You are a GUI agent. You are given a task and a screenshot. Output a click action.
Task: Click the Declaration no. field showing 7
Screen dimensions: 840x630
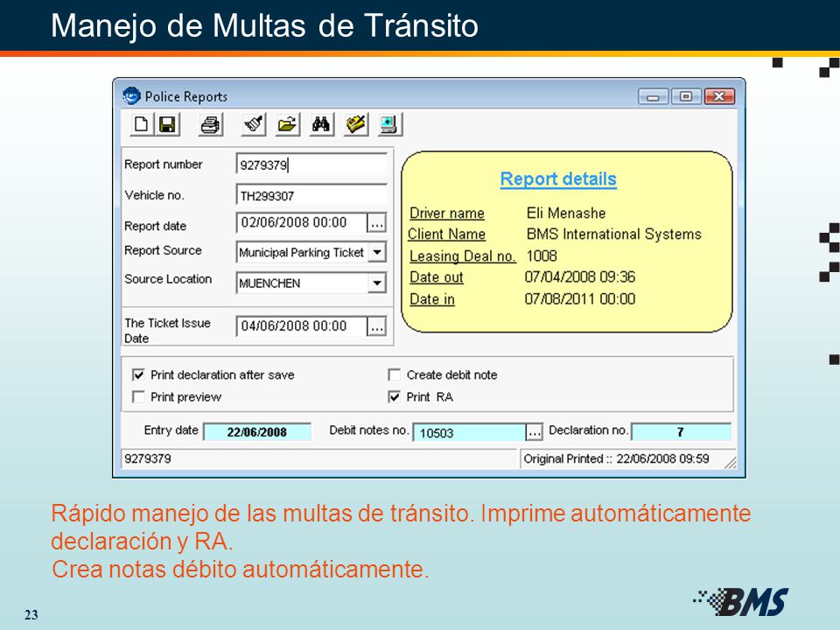coord(681,431)
